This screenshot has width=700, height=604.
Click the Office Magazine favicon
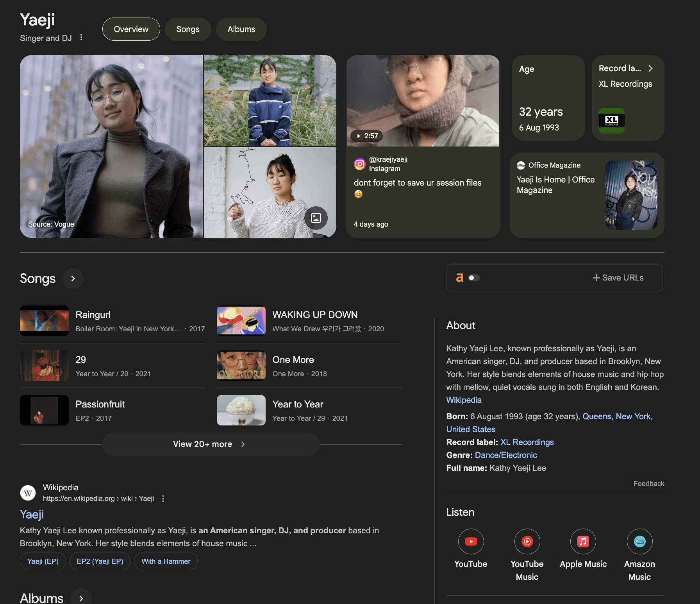[x=521, y=165]
